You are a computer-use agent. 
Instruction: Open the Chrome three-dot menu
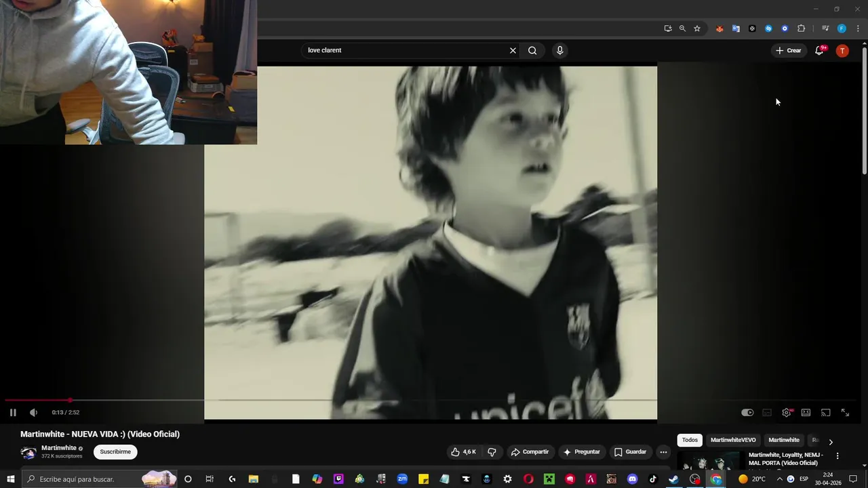858,28
